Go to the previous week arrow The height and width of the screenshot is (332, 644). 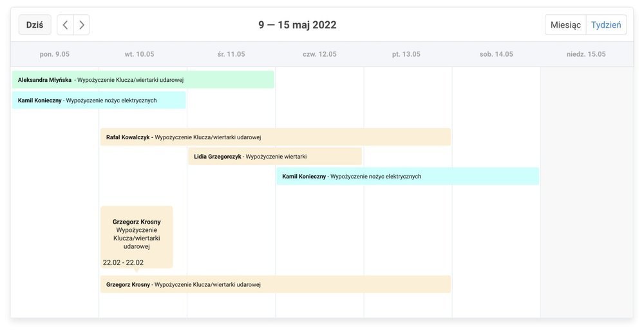[x=65, y=25]
